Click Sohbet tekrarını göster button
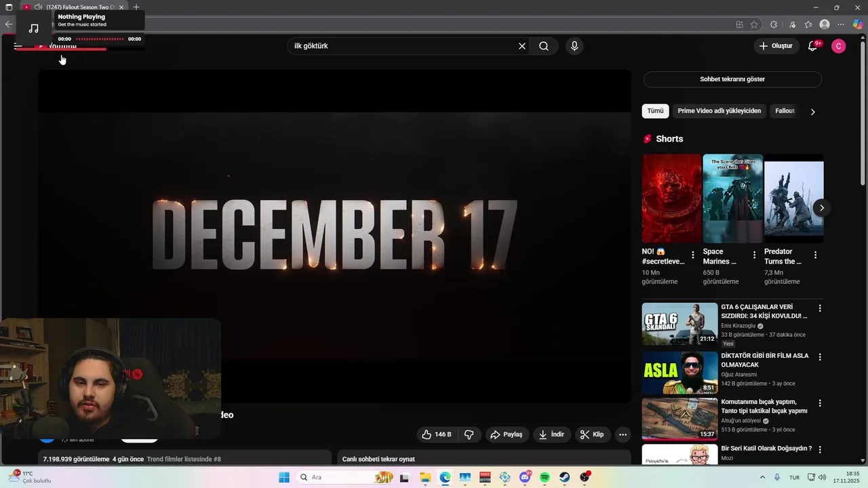 [732, 79]
